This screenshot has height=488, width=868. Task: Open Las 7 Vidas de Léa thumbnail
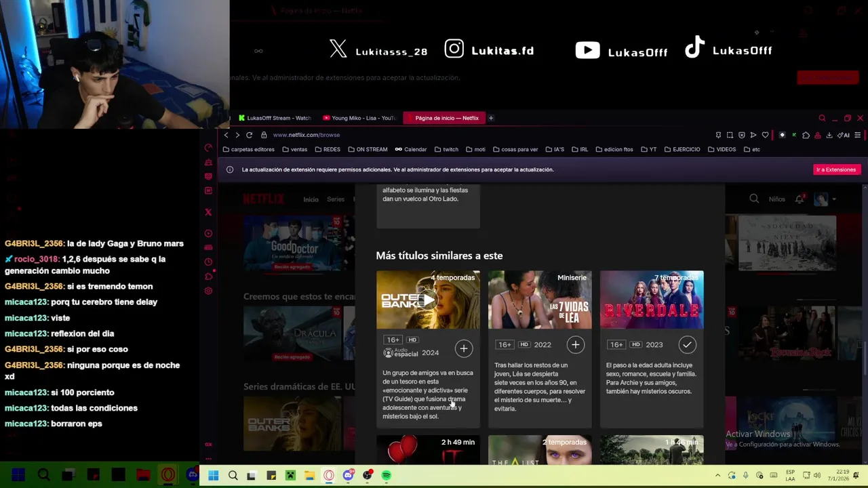540,300
